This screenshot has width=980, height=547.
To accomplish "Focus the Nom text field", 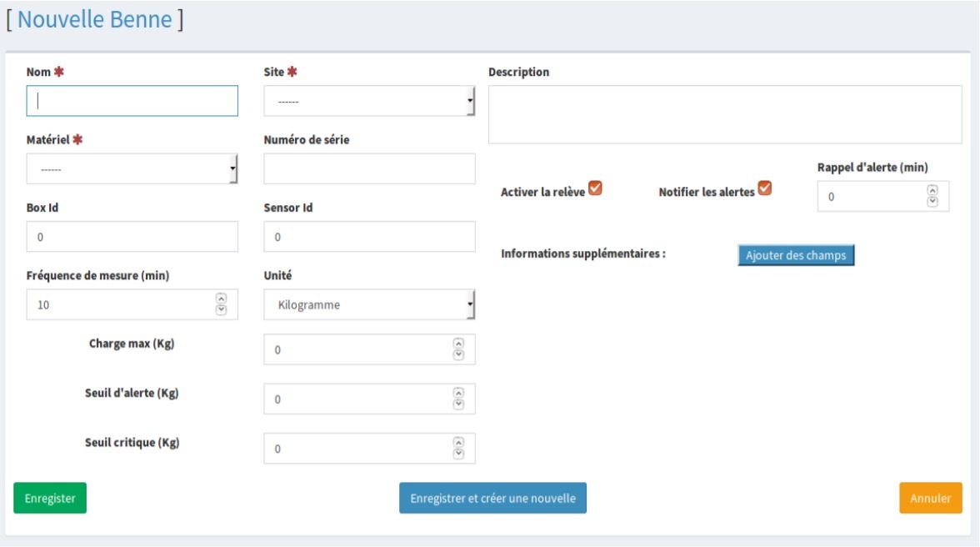I will [x=132, y=101].
